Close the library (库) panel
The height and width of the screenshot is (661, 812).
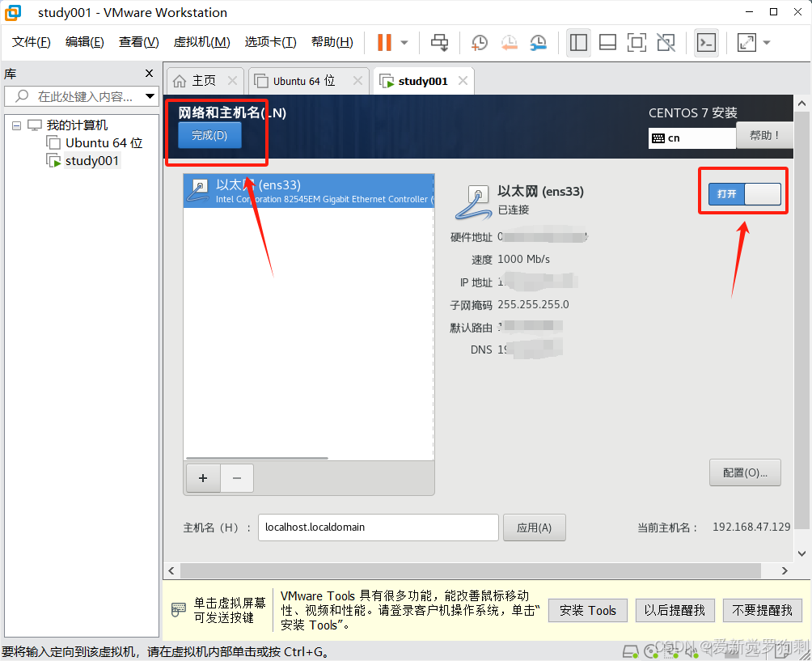coord(149,74)
